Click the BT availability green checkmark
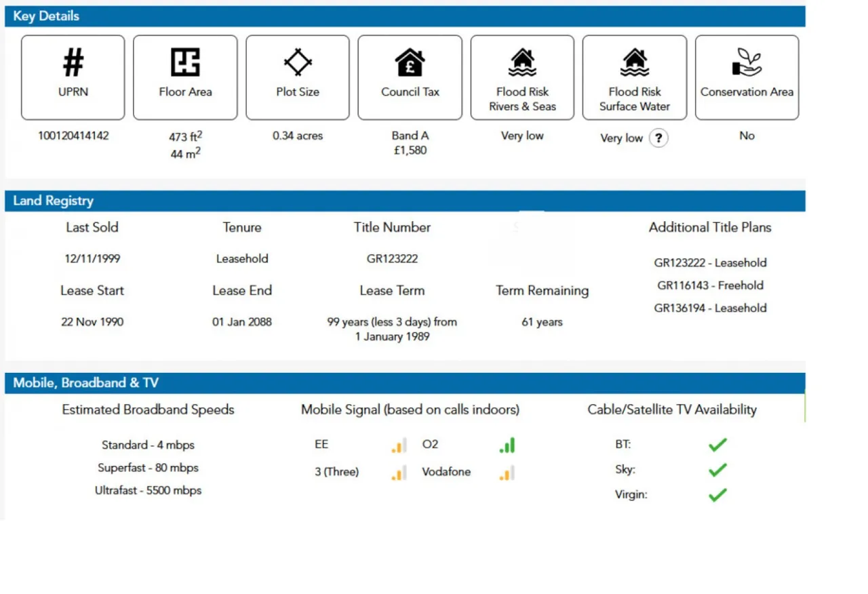 coord(717,445)
